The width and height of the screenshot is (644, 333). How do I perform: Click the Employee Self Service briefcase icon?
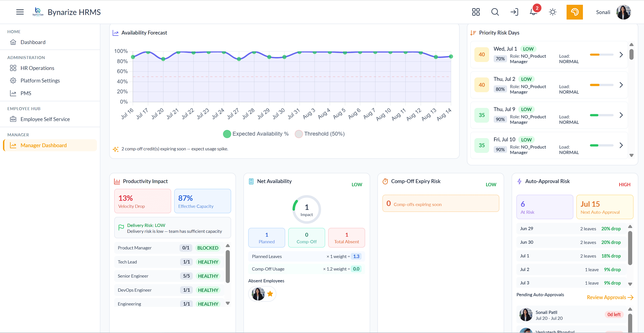[13, 119]
